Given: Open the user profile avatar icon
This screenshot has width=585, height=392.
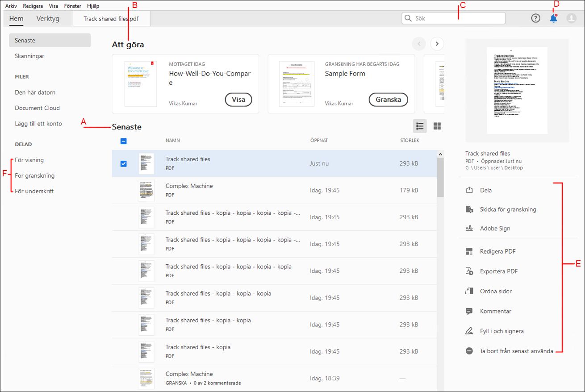Looking at the screenshot, I should (571, 18).
